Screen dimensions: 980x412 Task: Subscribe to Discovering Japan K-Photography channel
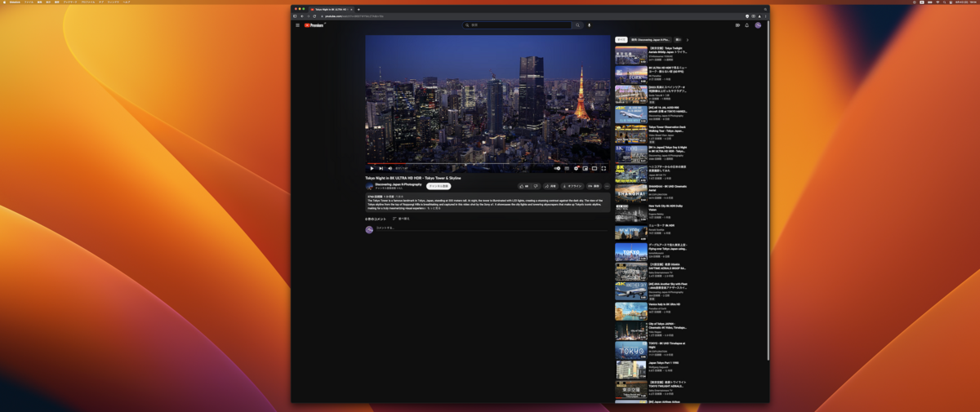click(x=439, y=186)
